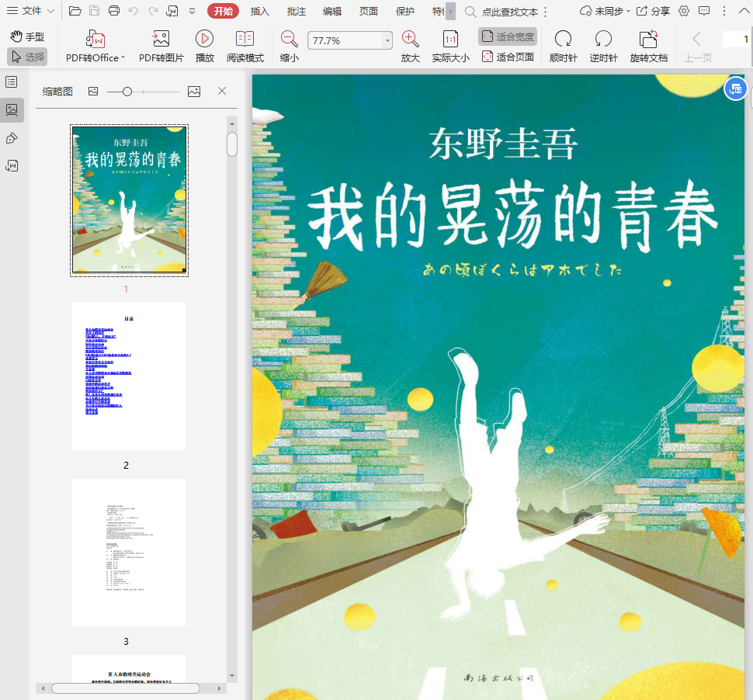Toggle the 适合宽度 fit width option
This screenshot has height=700, width=753.
[508, 36]
